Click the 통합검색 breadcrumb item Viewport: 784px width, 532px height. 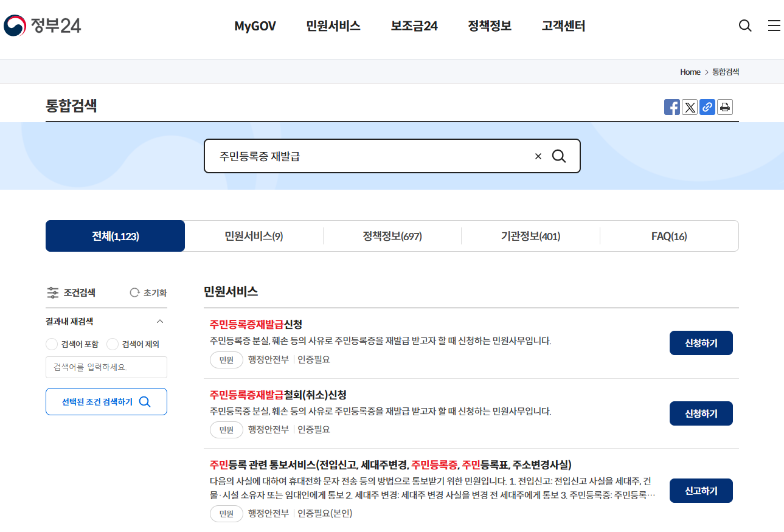click(726, 72)
